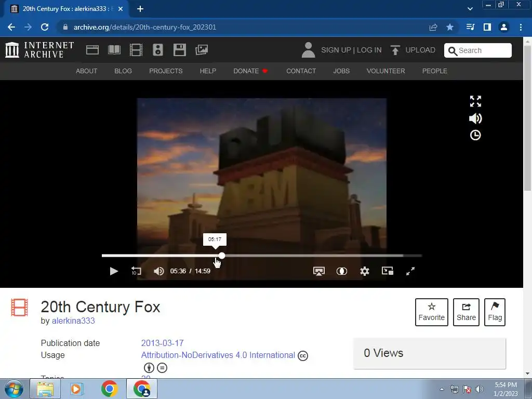Open uploader alerkina333 profile link

(73, 321)
